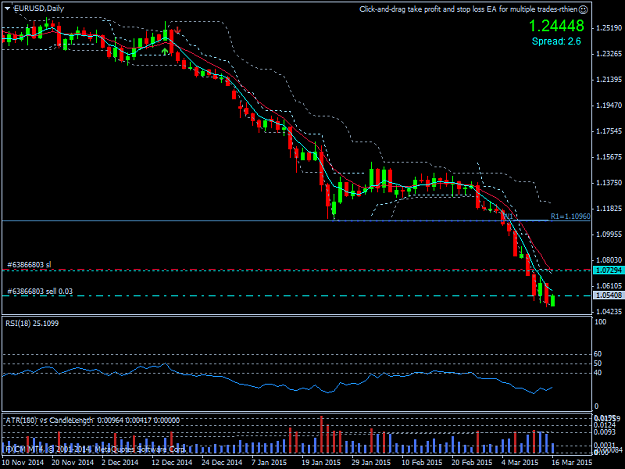Select the R1=1.10960 resistance label
Screen dimensions: 625x469
[570, 216]
